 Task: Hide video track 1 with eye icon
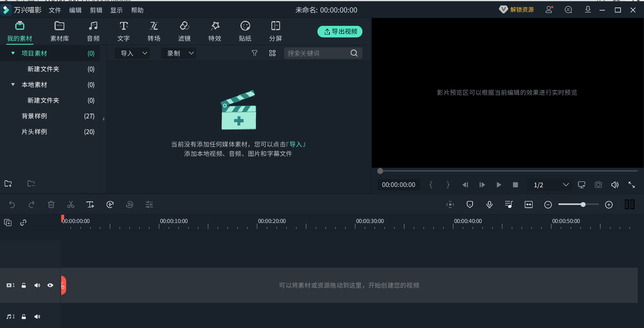(50, 285)
